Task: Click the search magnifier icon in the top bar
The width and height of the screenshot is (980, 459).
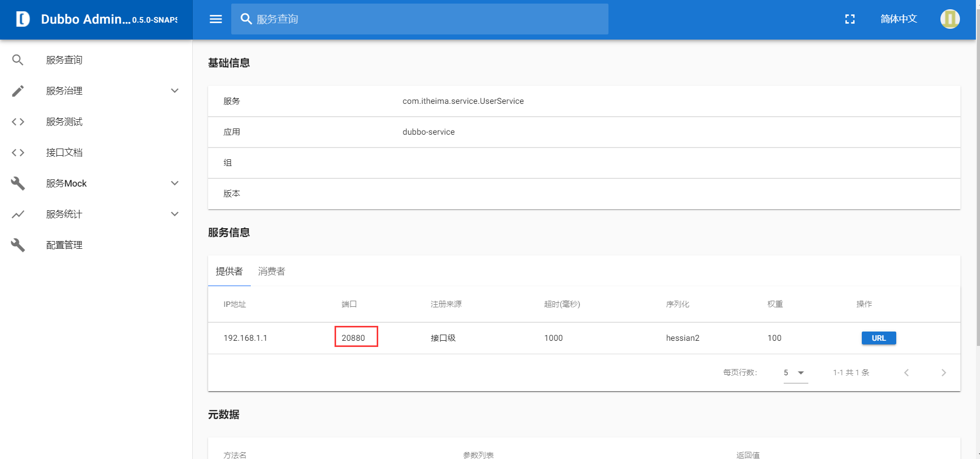Action: [x=246, y=19]
